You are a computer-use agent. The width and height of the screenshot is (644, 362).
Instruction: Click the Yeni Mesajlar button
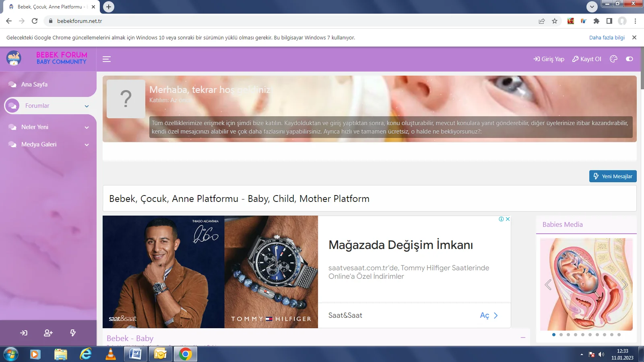pos(613,176)
